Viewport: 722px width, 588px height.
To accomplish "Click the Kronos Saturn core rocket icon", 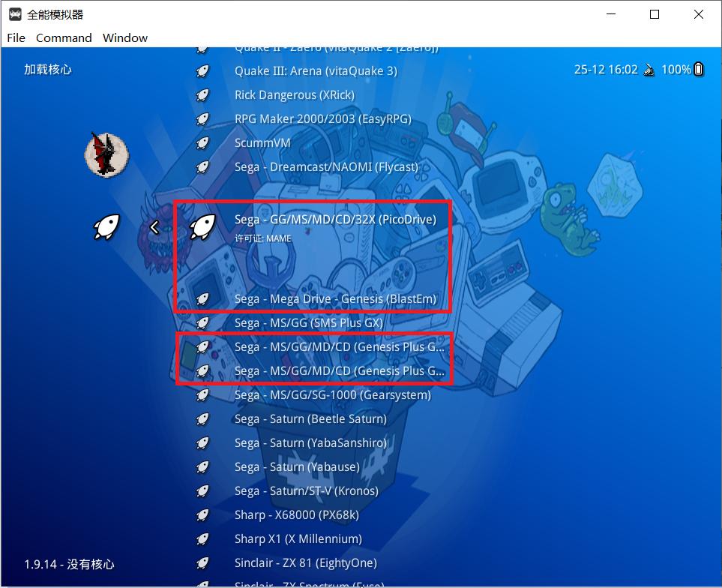I will (x=202, y=491).
